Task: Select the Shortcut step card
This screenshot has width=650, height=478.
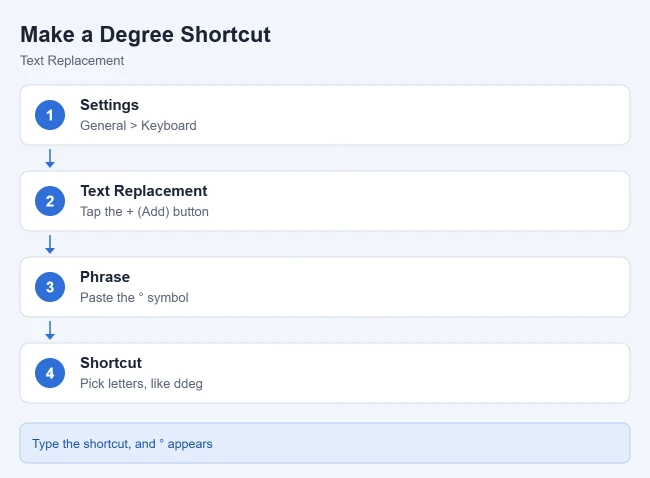Action: [x=325, y=373]
